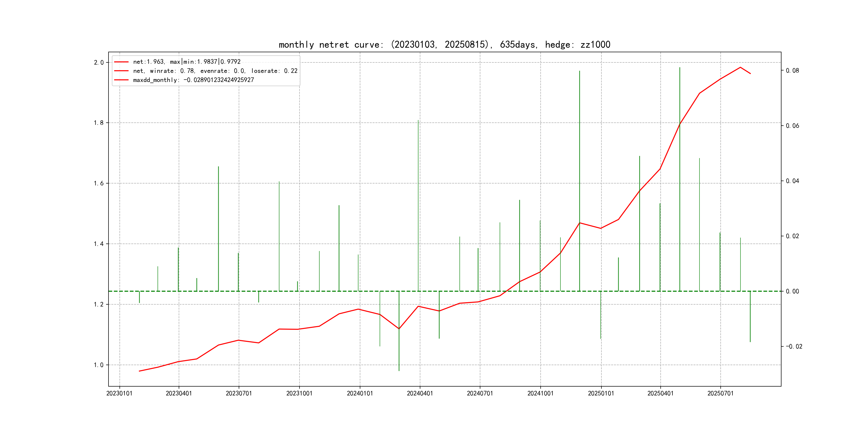868x434 pixels.
Task: Click the red line swatch beside net:1.963
Action: tap(121, 62)
